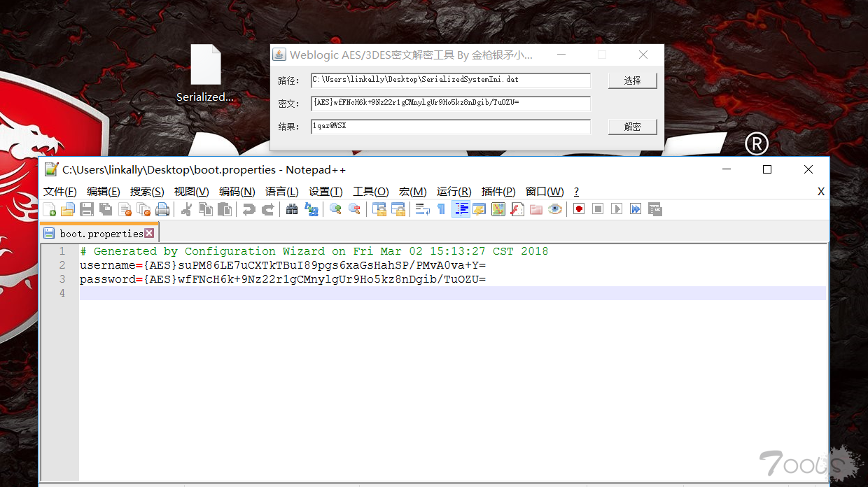Open the 宏(M) menu
Viewport: 868px width, 487px height.
(413, 192)
